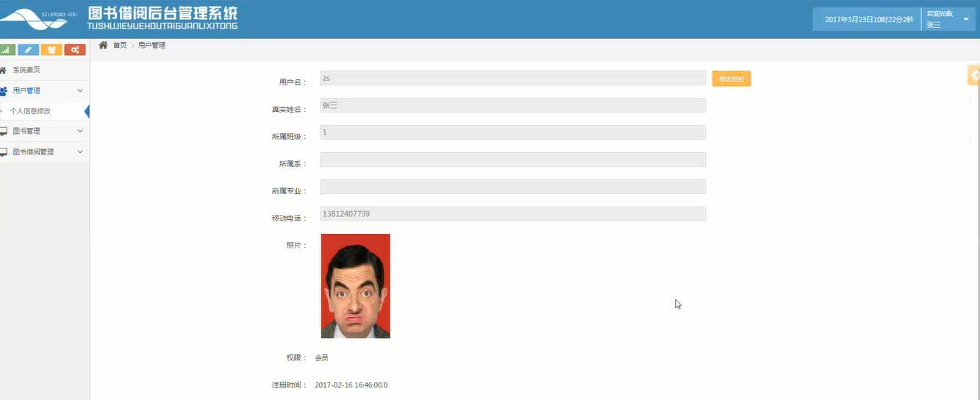Click the 注册时间 label
Image resolution: width=980 pixels, height=400 pixels.
click(x=289, y=385)
